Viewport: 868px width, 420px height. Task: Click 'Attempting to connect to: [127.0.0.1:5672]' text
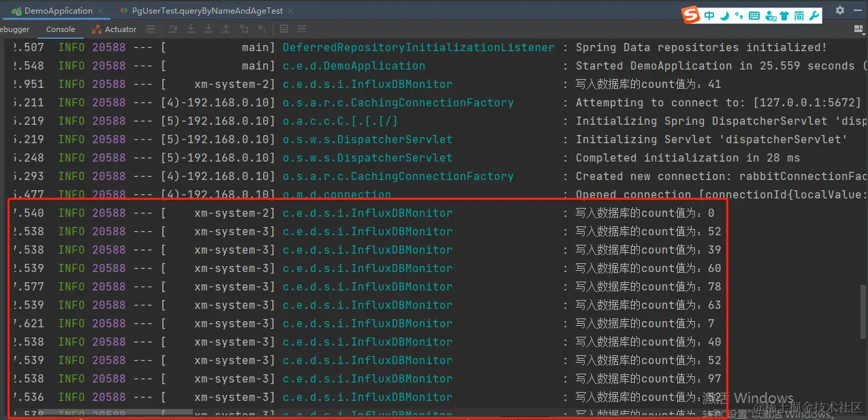(718, 103)
